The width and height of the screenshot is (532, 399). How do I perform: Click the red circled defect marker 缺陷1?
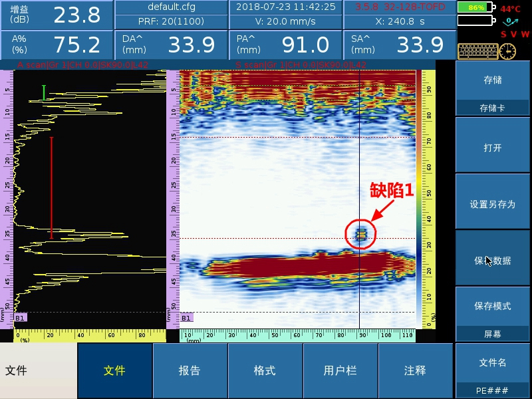pos(361,233)
